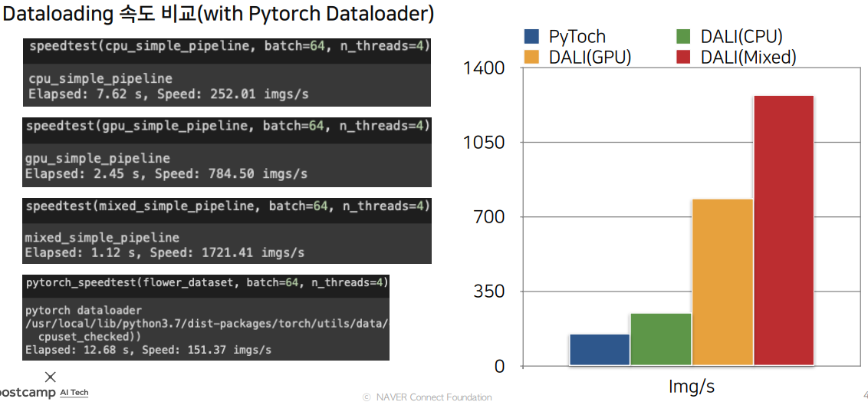Click the pytorch_speedtest(flower_dataset code line
This screenshot has width=868, height=402.
[206, 283]
